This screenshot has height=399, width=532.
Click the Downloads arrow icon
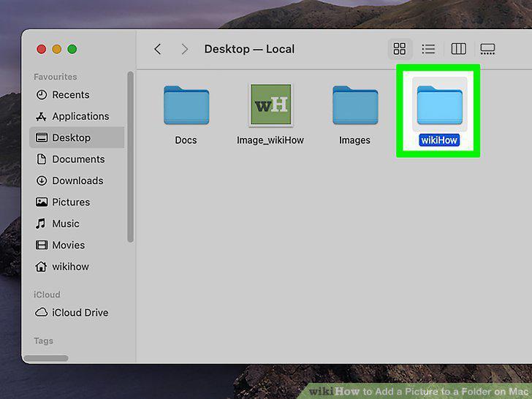[42, 180]
